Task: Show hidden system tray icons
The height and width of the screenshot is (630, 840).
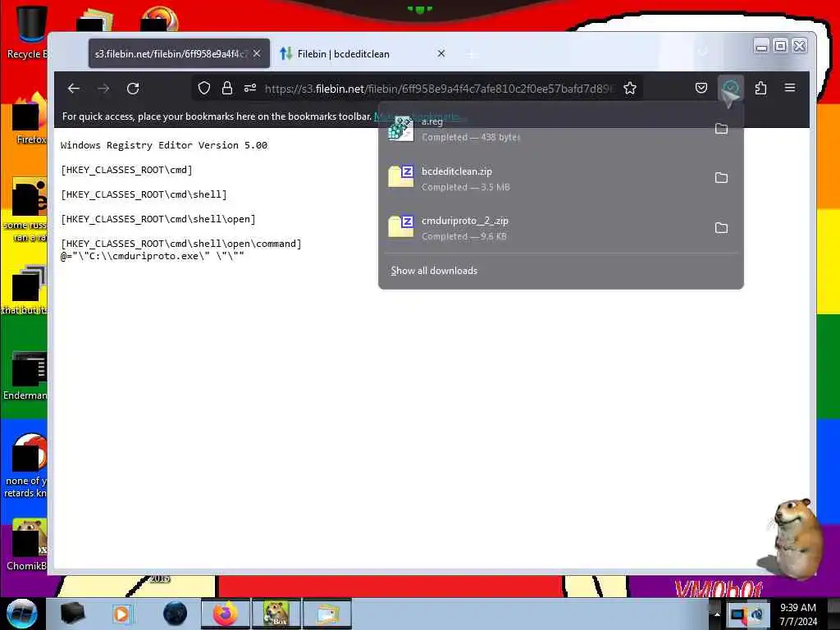Action: coord(717,614)
